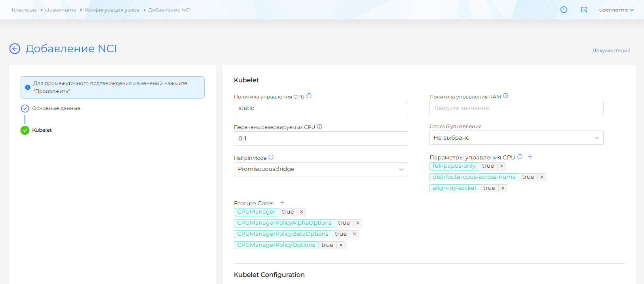Open the HairpinMode dropdown

(x=321, y=169)
